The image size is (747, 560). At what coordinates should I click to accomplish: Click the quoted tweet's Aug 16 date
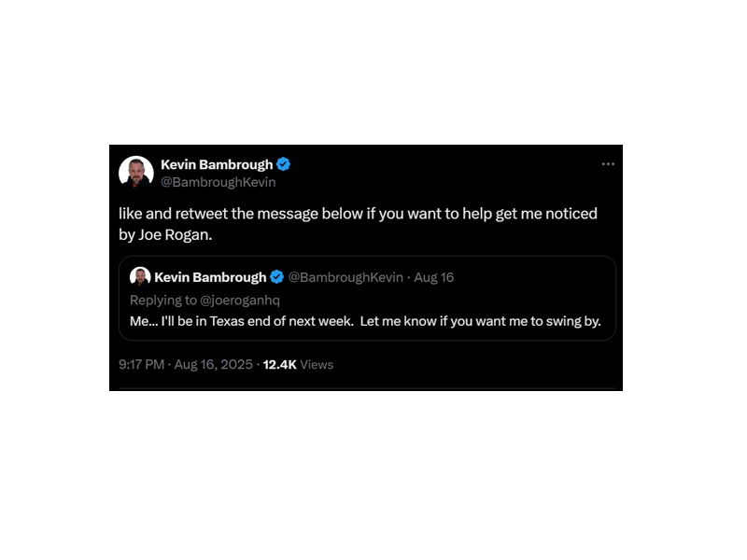433,277
